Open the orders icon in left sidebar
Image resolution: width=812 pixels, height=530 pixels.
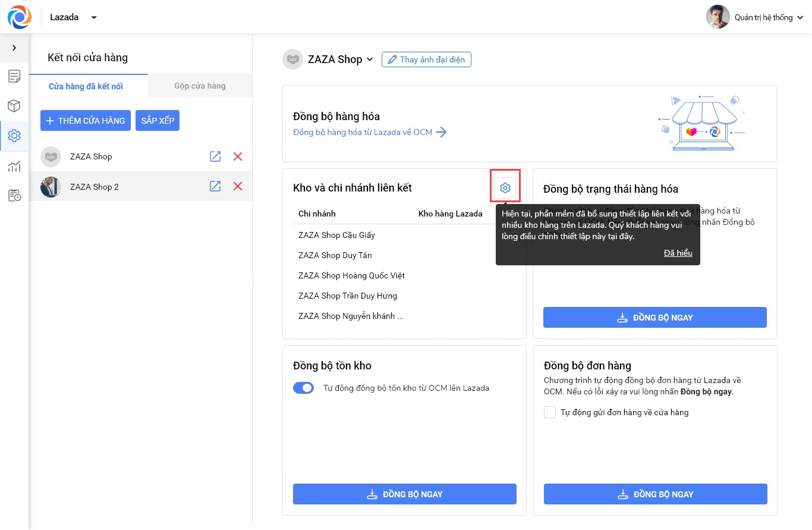coord(14,76)
